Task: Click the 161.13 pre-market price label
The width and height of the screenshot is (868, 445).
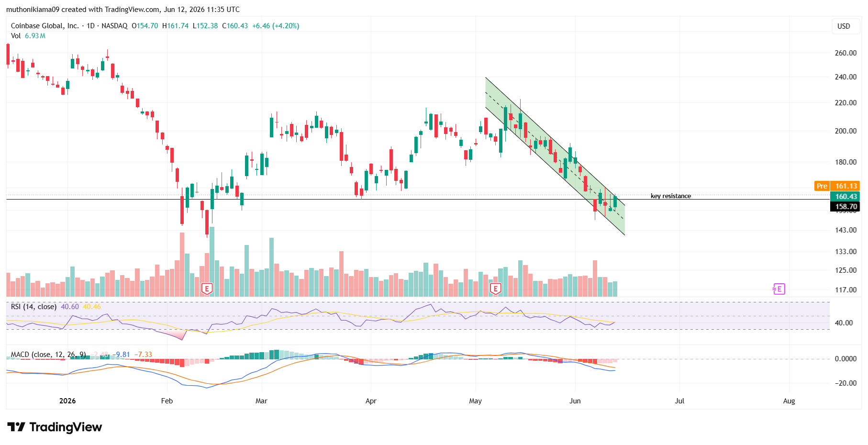Action: [x=846, y=186]
